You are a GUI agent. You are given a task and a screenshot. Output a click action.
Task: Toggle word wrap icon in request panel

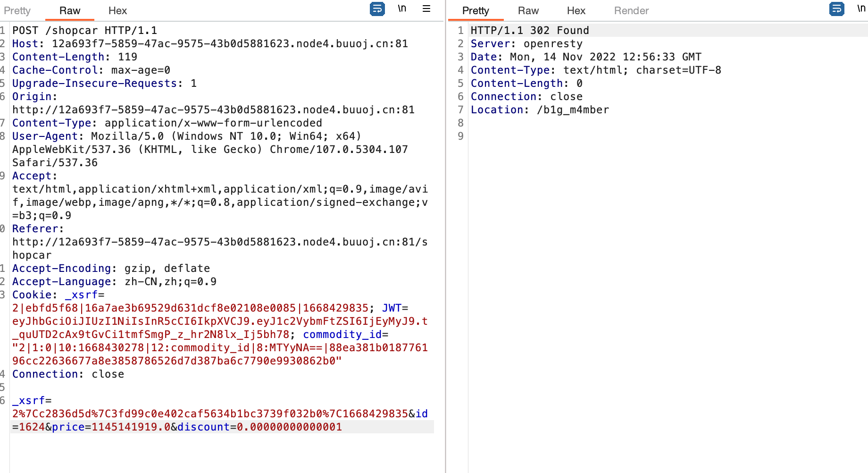tap(377, 9)
